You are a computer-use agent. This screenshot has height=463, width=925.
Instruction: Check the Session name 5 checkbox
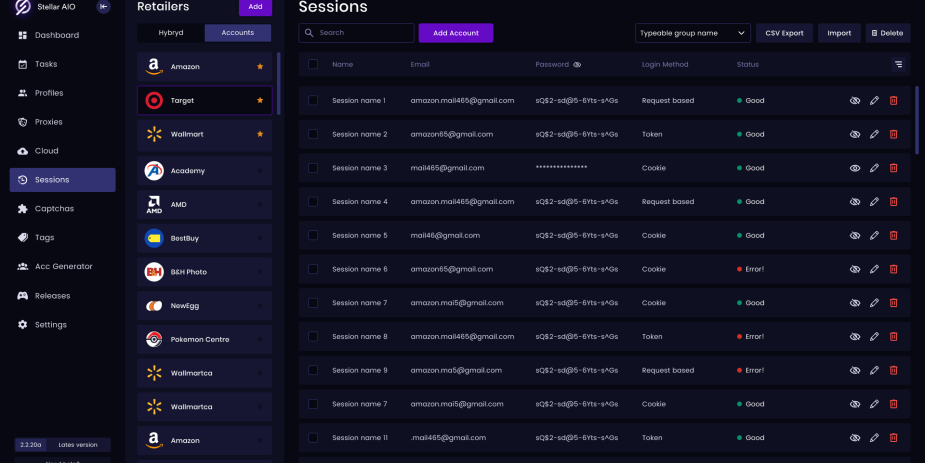pyautogui.click(x=313, y=235)
